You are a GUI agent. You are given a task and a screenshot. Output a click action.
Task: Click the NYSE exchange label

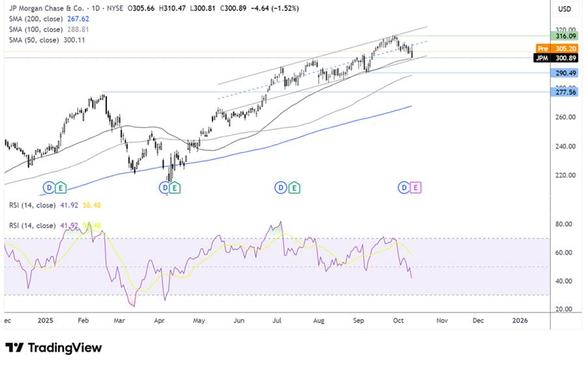point(115,8)
